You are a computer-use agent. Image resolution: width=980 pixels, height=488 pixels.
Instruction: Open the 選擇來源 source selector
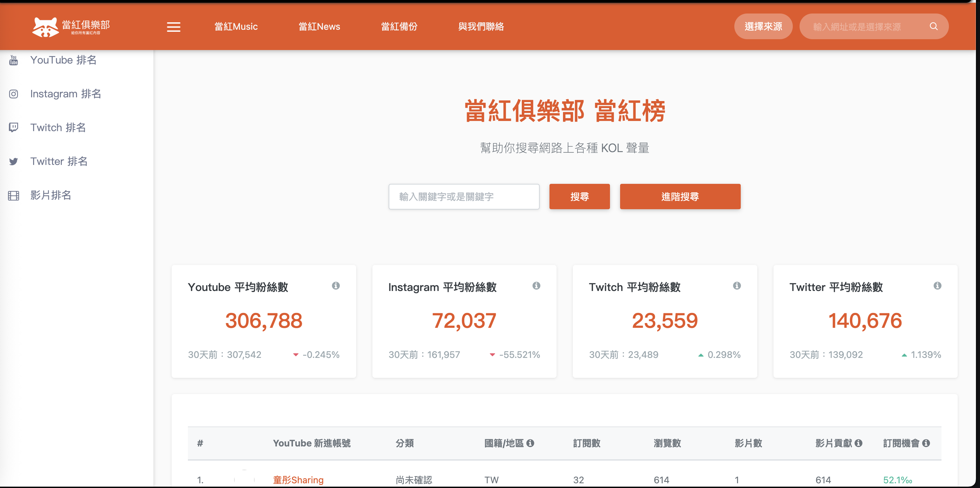(x=763, y=27)
